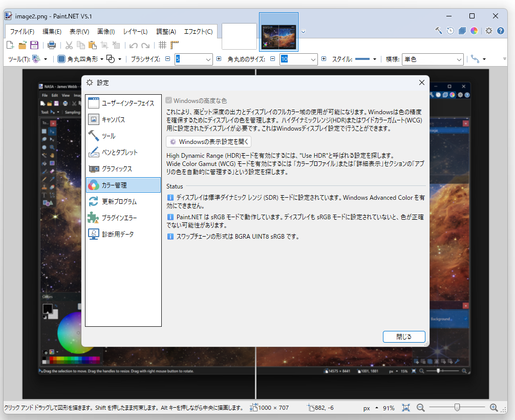Click the image2.png thumbnail tab
Screen dimensions: 515x420
pos(279,32)
